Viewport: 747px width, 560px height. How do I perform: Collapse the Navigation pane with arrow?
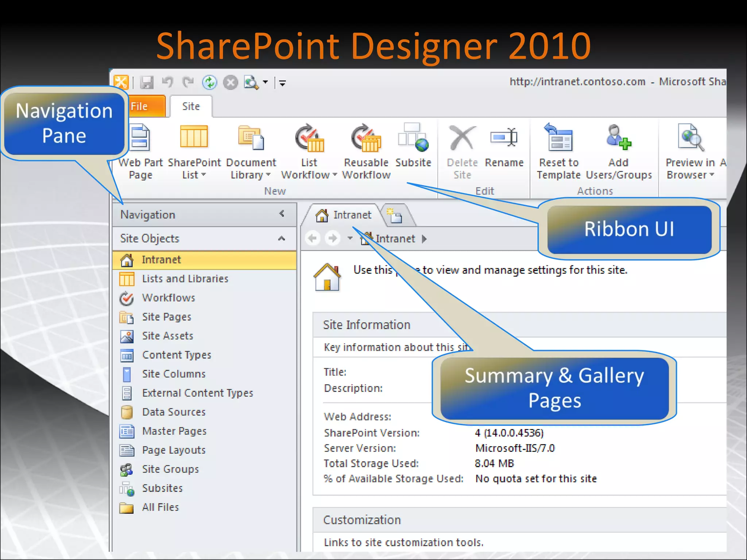point(282,214)
